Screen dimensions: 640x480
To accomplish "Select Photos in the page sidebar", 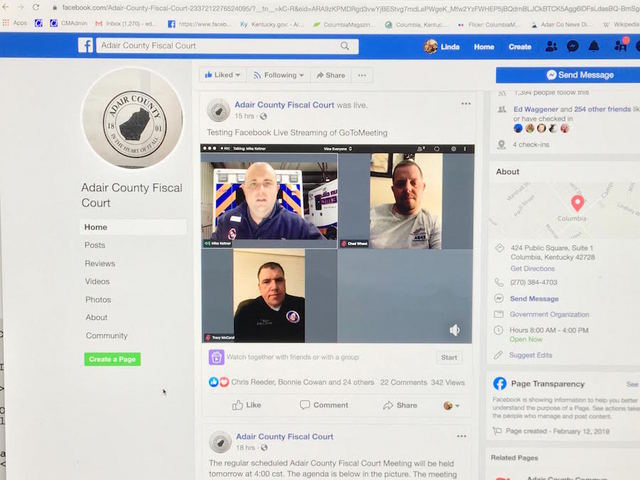I will click(x=98, y=300).
